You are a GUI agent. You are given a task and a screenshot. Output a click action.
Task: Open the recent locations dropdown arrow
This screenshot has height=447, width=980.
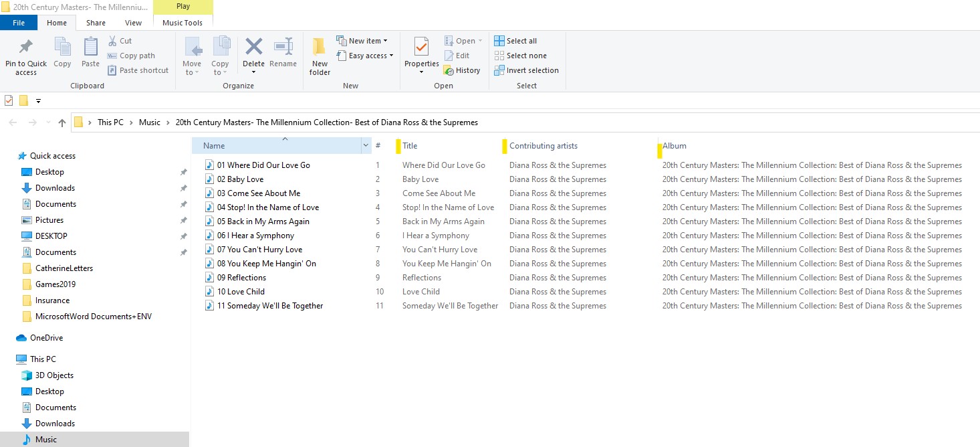pyautogui.click(x=47, y=123)
